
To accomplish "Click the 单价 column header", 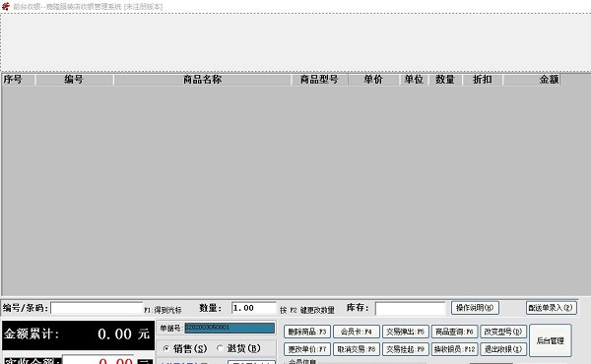I will [373, 80].
